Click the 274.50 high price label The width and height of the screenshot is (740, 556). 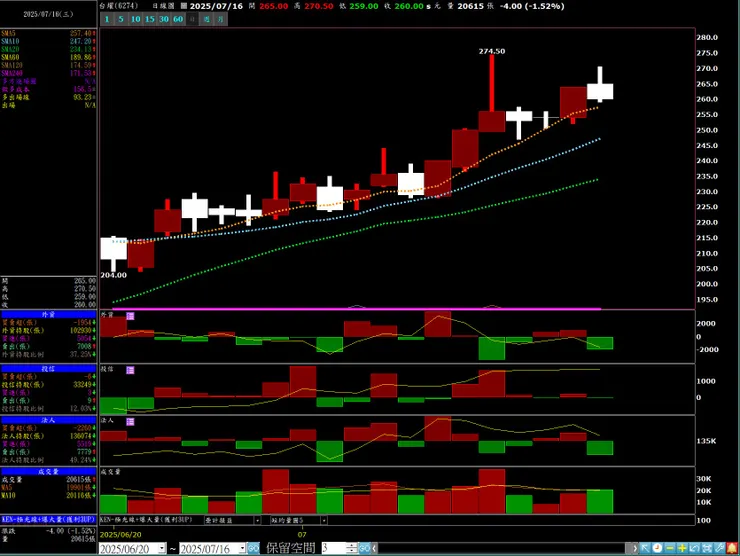[x=492, y=51]
